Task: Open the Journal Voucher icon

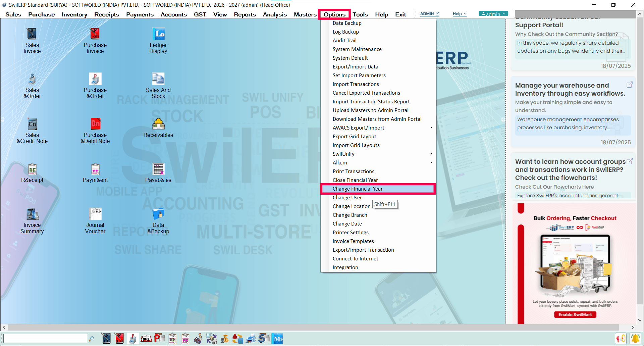Action: (x=95, y=214)
